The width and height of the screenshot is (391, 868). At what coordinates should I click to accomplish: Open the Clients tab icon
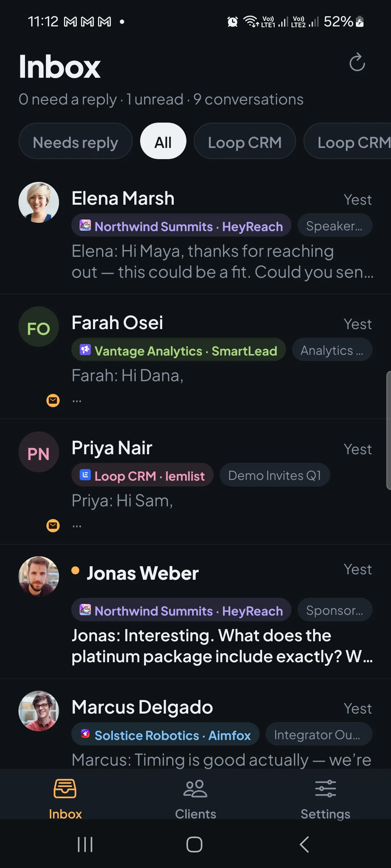195,788
